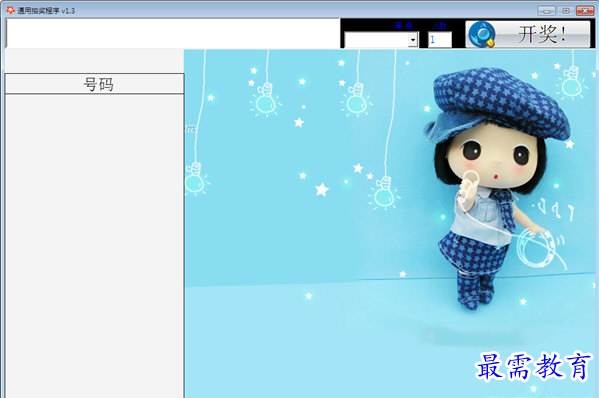Click the 最需教育 watermark text
Screen dimensions: 599x398
click(534, 367)
